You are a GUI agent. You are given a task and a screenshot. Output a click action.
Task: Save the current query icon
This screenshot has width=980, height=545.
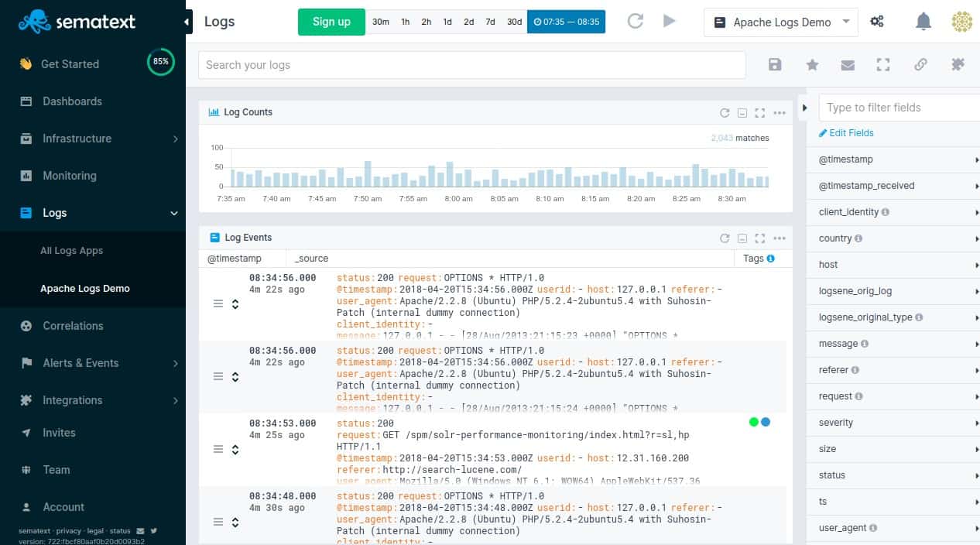coord(775,65)
